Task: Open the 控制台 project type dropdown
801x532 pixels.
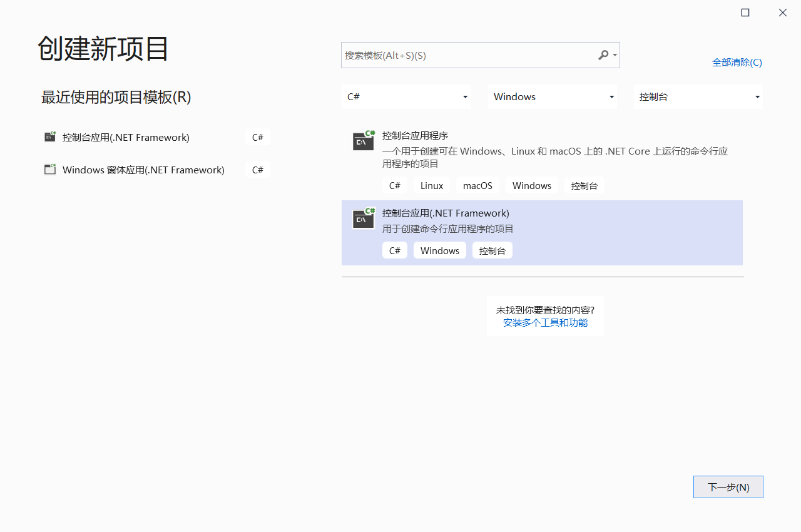Action: (x=698, y=96)
